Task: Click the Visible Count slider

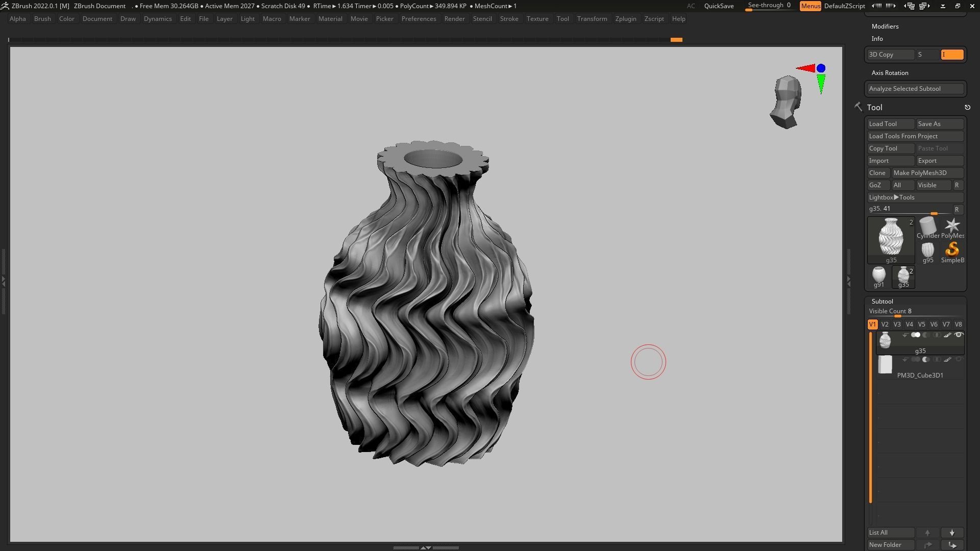Action: pos(915,312)
